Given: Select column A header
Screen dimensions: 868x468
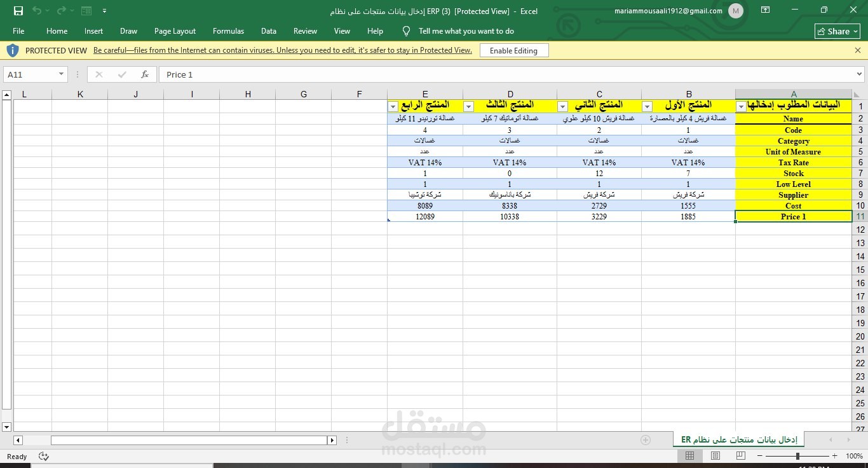Looking at the screenshot, I should pos(794,94).
